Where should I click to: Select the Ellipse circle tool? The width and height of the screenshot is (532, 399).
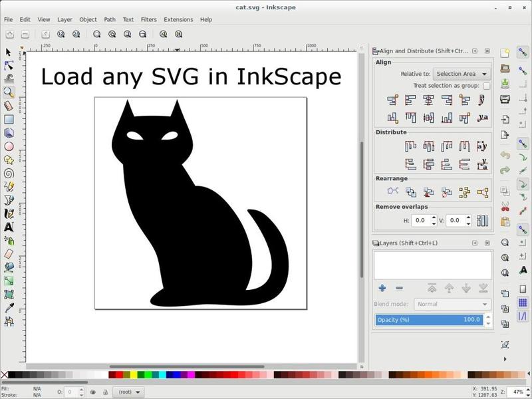click(9, 146)
